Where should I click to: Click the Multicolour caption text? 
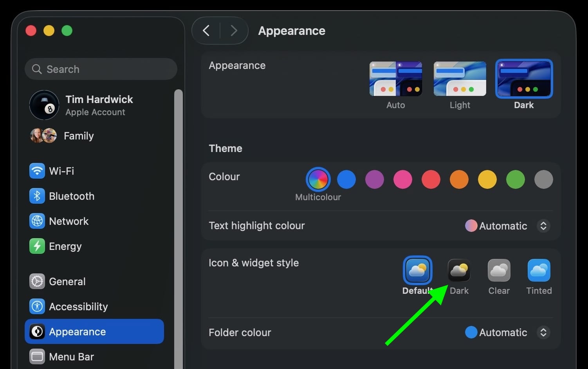pyautogui.click(x=318, y=197)
